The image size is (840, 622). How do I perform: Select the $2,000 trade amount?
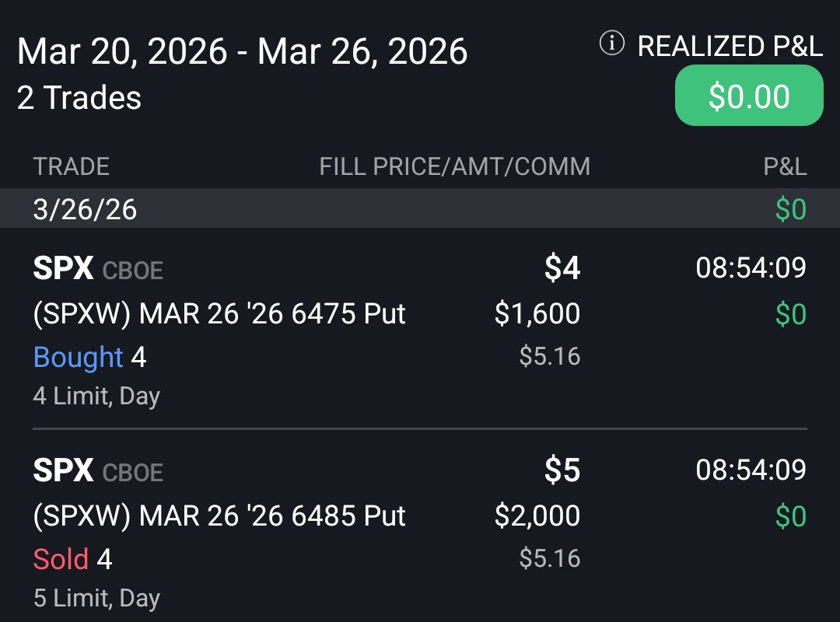537,516
